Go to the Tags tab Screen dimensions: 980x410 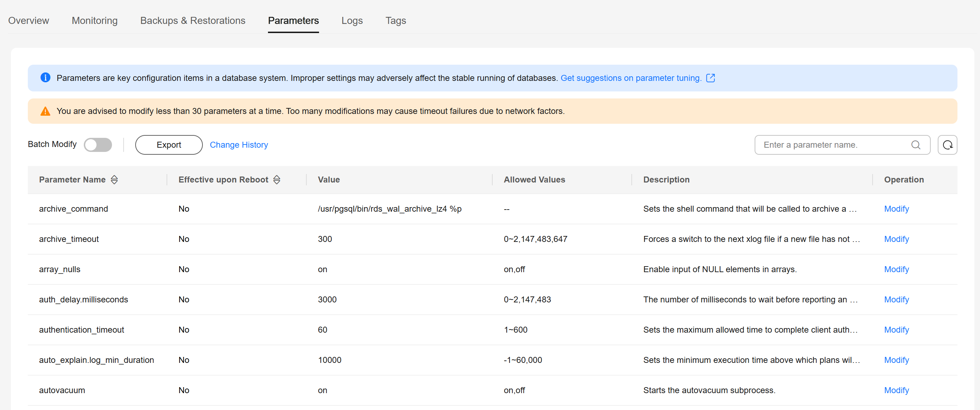(395, 20)
